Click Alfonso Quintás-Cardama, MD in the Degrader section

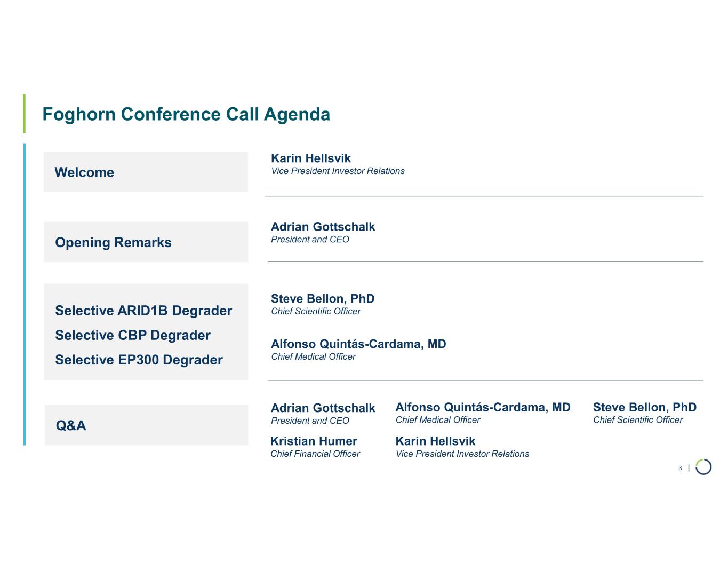click(358, 344)
